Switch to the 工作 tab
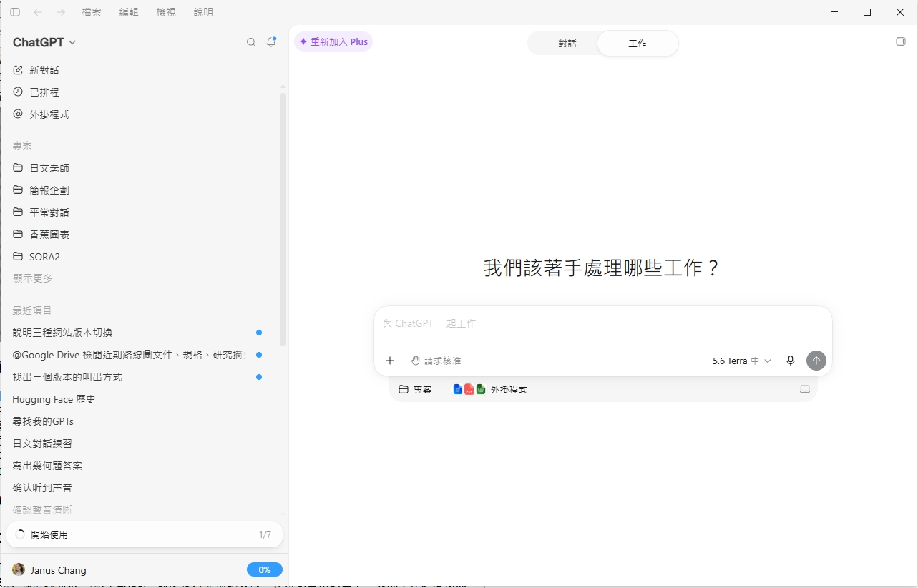 pyautogui.click(x=638, y=44)
